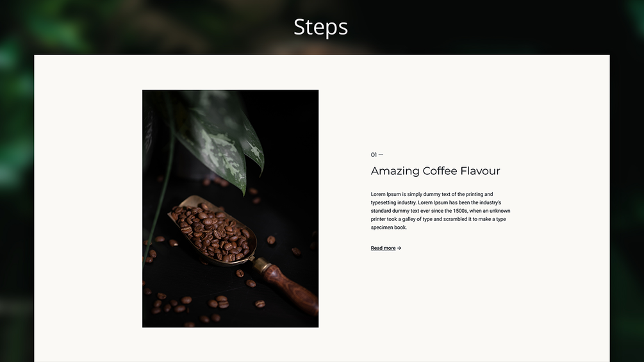
Task: Click the Lorem Ipsum paragraph first line
Action: (x=432, y=194)
